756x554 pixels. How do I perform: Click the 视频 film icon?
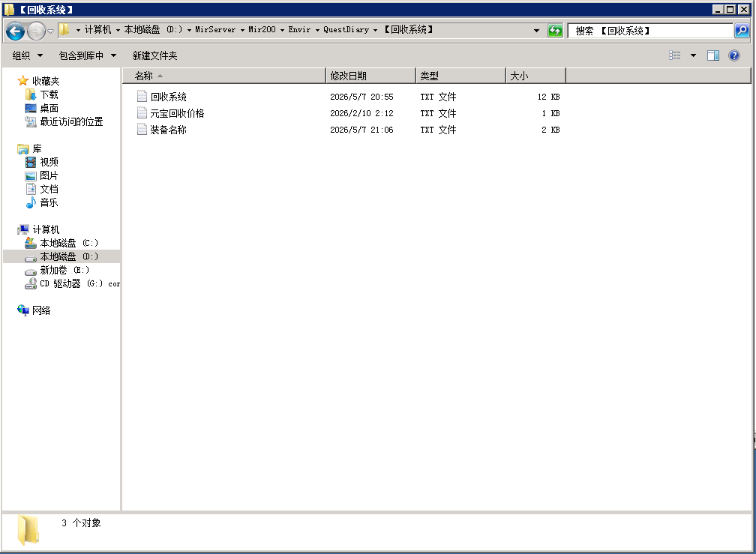tap(30, 162)
